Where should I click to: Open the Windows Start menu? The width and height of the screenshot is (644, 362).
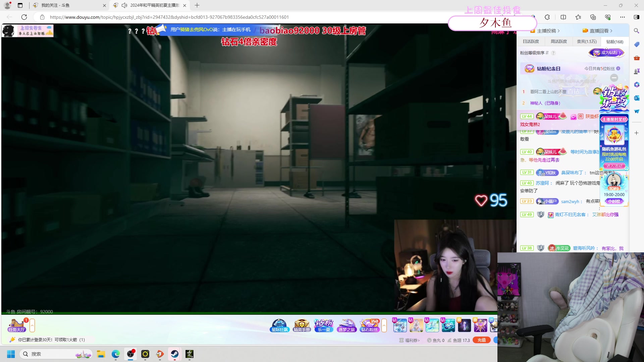click(x=11, y=354)
